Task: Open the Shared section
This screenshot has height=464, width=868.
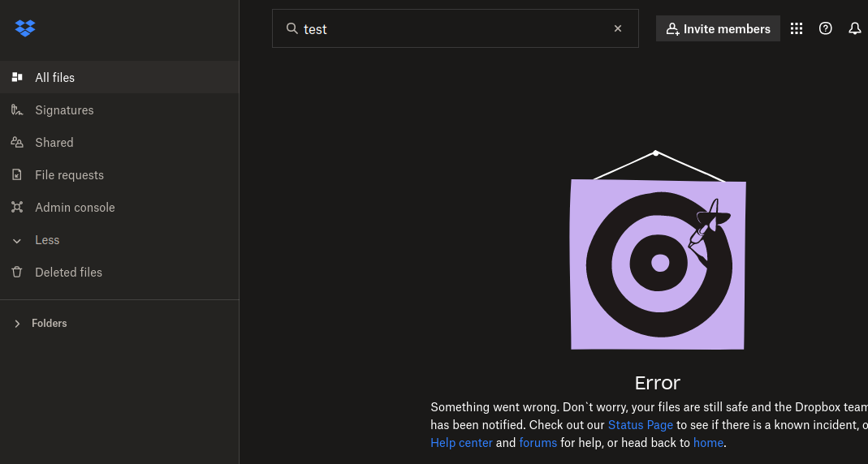Action: 54,143
